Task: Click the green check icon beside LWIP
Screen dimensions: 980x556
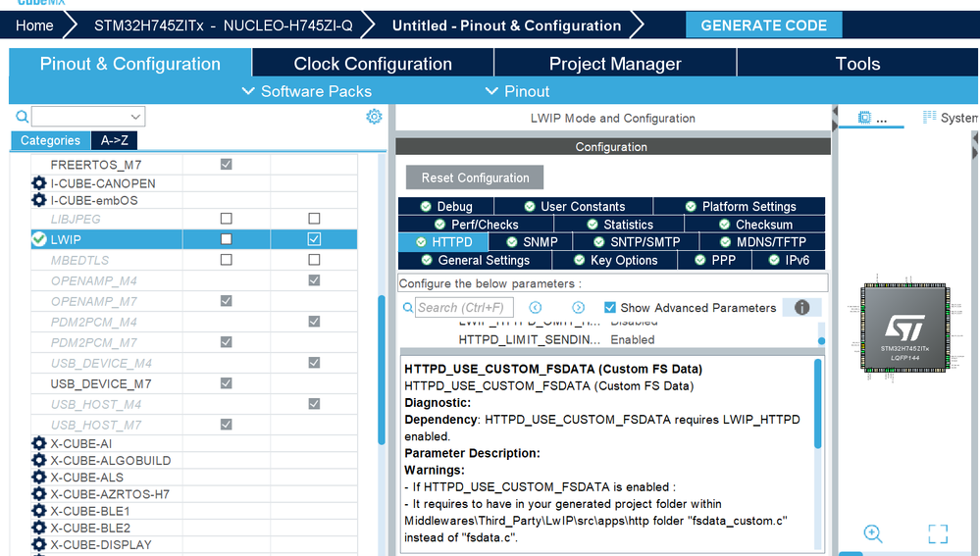Action: click(39, 239)
